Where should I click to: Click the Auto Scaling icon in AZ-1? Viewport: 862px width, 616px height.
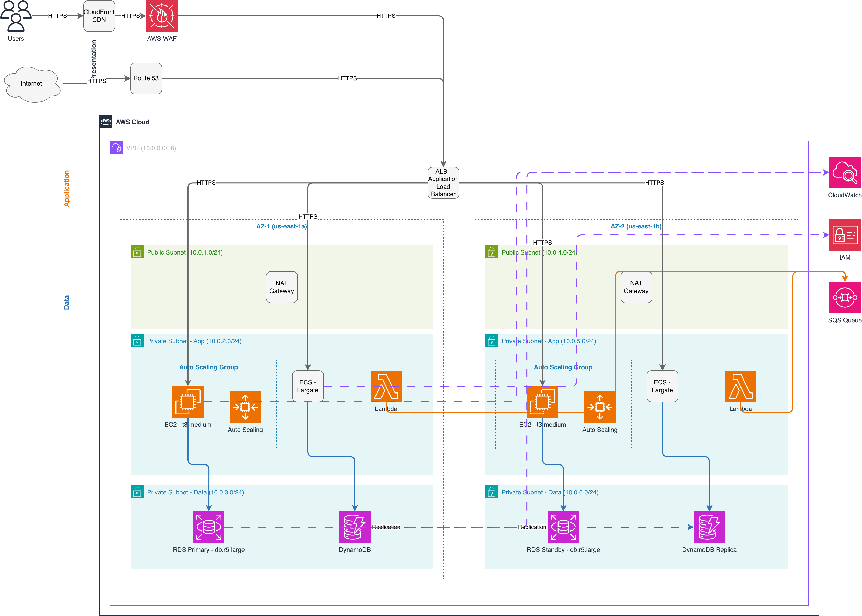click(x=245, y=407)
